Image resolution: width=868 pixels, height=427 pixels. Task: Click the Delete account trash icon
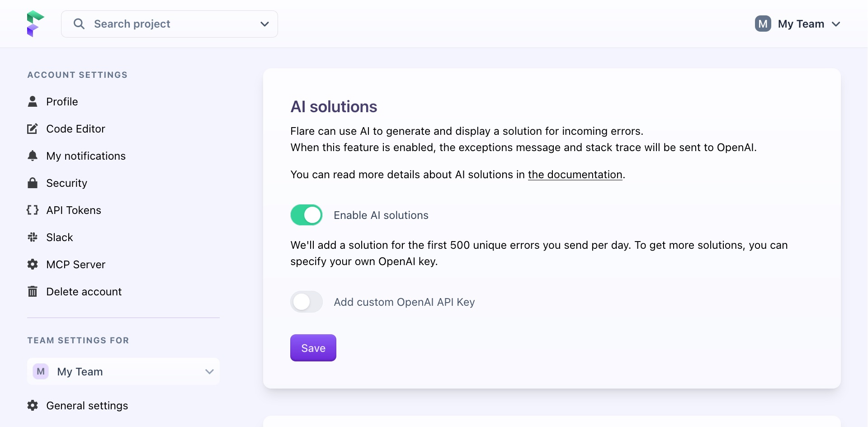pyautogui.click(x=33, y=291)
